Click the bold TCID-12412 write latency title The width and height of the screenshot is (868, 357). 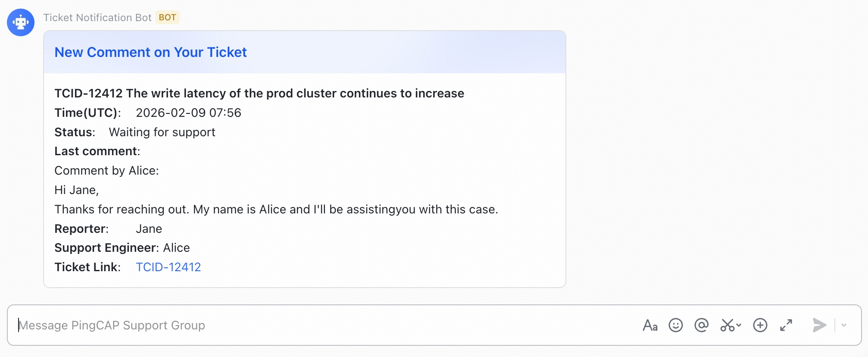[259, 94]
